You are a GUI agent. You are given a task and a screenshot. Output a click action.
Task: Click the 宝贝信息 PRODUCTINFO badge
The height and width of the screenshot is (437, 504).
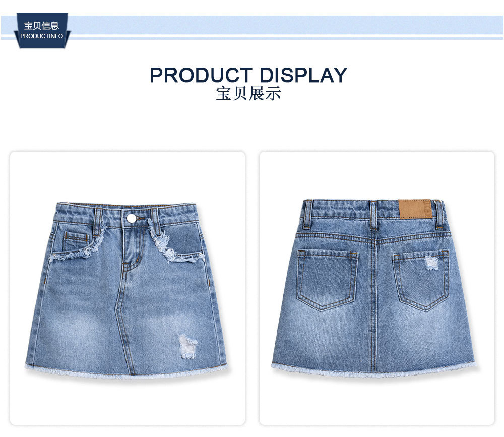42,31
